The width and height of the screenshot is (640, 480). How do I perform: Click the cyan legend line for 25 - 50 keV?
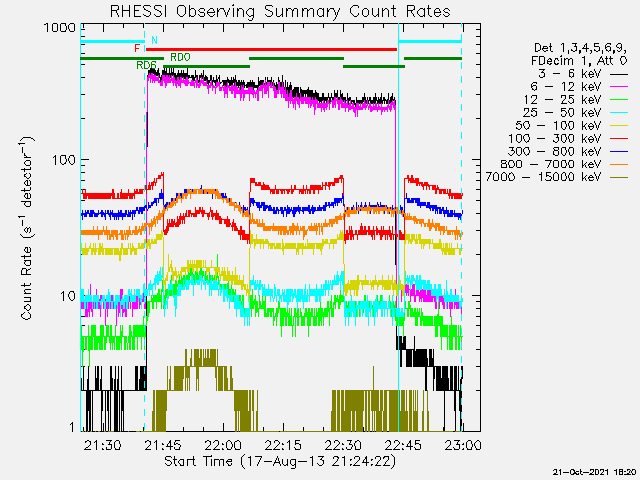click(619, 113)
